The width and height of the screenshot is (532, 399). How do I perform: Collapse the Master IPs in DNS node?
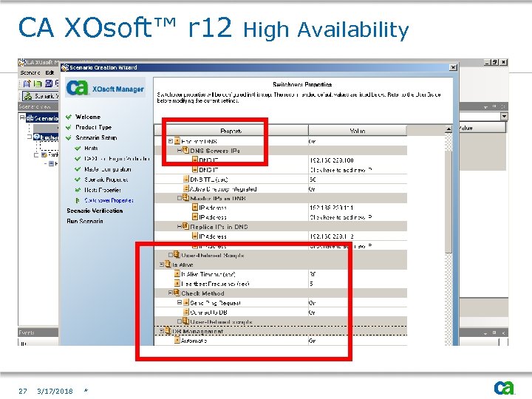[x=180, y=198]
